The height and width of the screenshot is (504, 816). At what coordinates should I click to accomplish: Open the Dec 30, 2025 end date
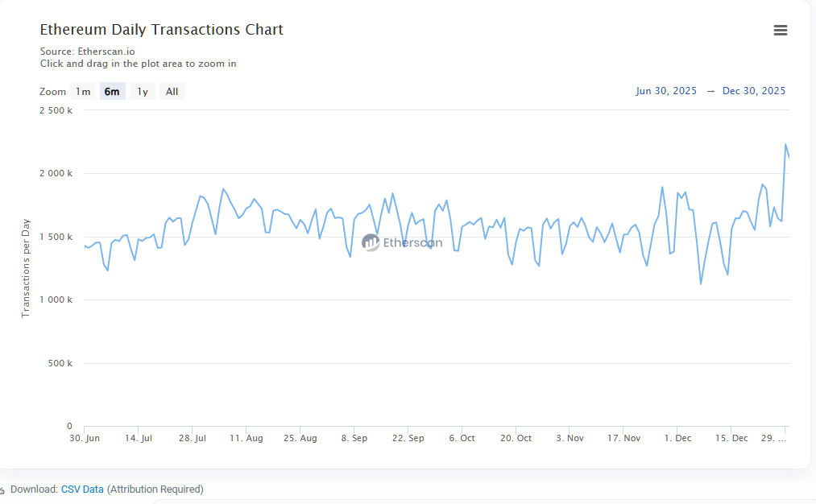pyautogui.click(x=754, y=91)
